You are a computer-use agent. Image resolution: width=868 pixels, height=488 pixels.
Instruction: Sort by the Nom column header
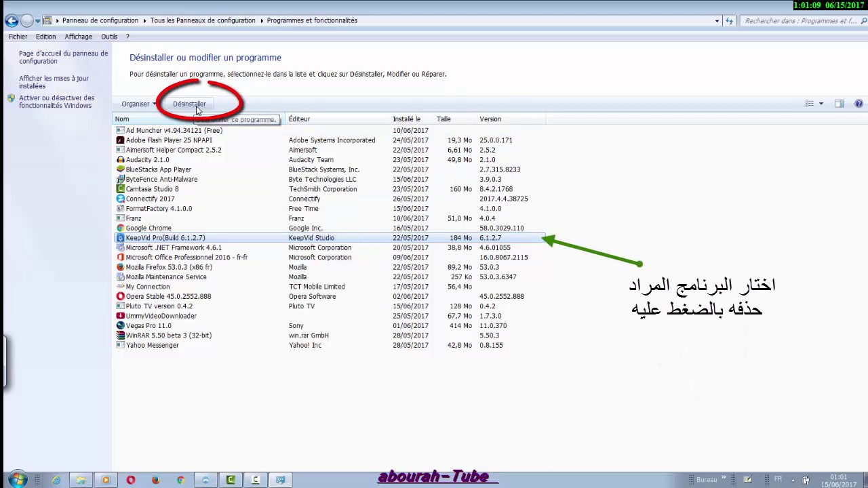pos(122,119)
